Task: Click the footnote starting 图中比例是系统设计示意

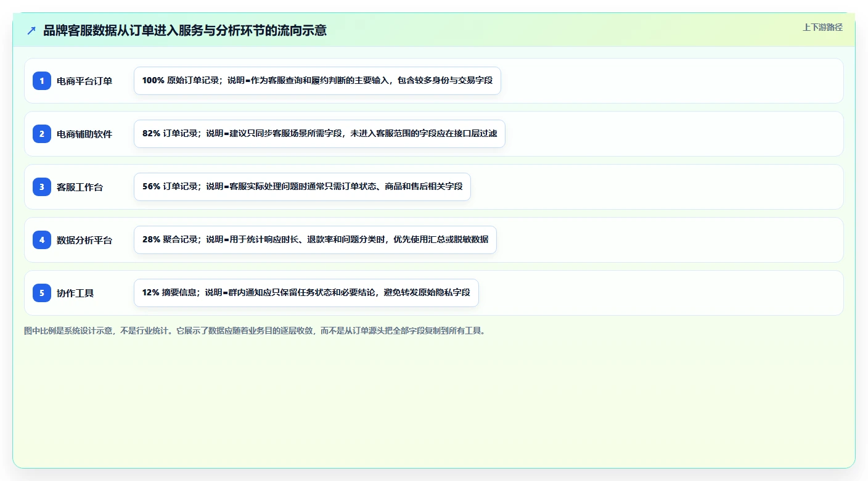Action: click(255, 331)
